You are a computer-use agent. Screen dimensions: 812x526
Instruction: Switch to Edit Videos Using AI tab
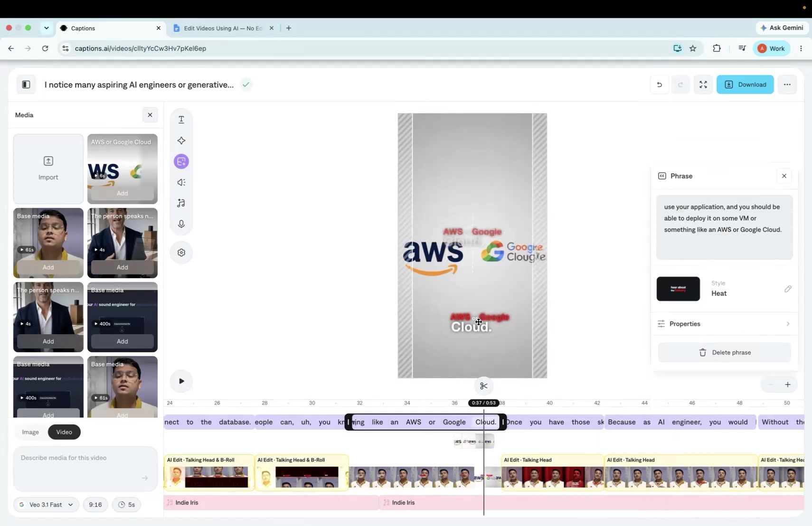[223, 28]
